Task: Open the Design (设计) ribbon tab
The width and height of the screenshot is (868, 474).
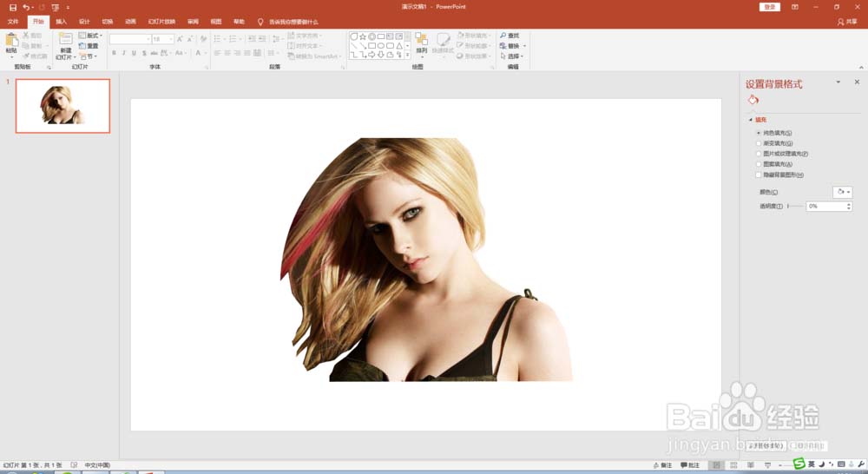Action: pyautogui.click(x=84, y=21)
